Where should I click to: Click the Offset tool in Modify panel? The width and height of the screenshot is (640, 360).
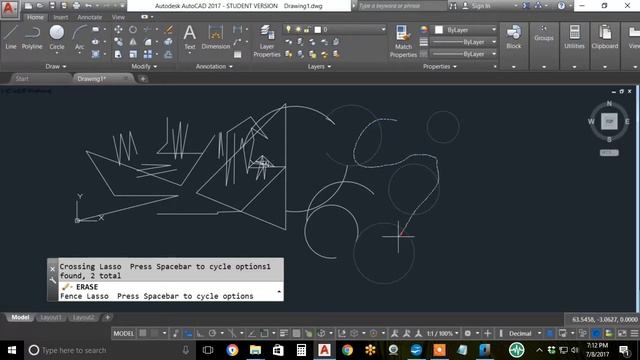168,54
